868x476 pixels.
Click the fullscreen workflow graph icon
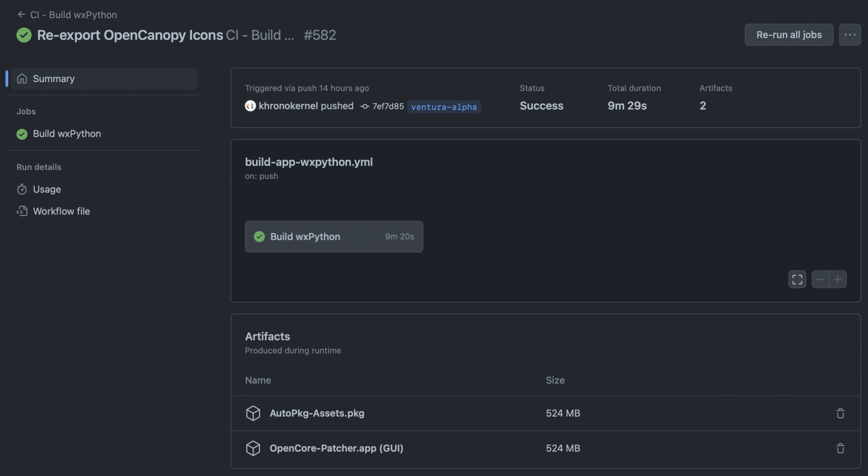pos(797,279)
